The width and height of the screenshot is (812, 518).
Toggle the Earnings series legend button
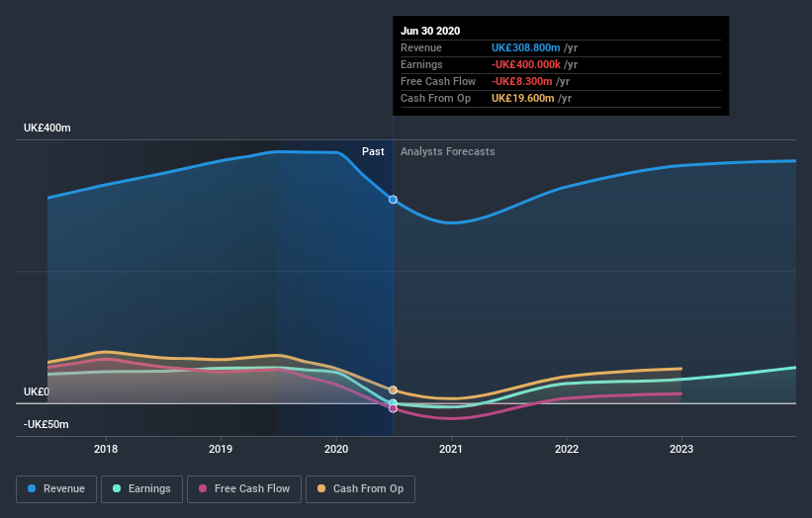click(141, 489)
